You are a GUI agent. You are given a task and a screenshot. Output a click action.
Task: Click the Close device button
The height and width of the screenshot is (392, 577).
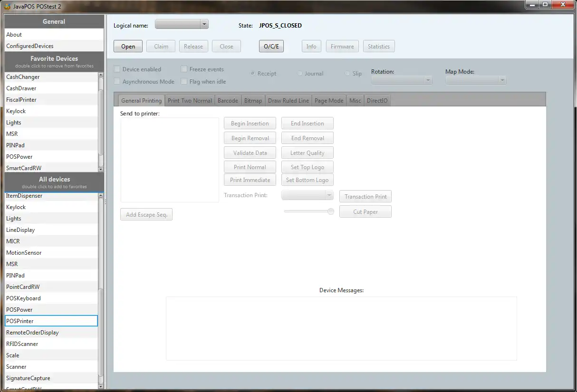226,46
